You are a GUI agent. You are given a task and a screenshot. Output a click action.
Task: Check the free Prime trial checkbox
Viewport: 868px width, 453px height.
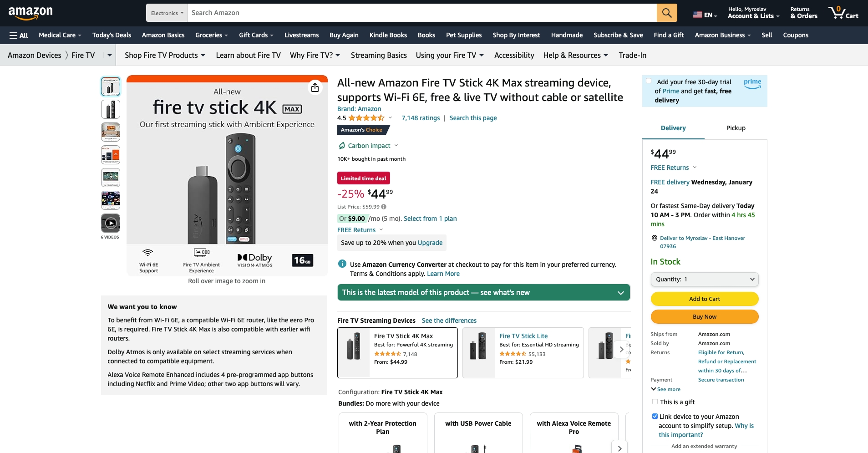tap(649, 81)
